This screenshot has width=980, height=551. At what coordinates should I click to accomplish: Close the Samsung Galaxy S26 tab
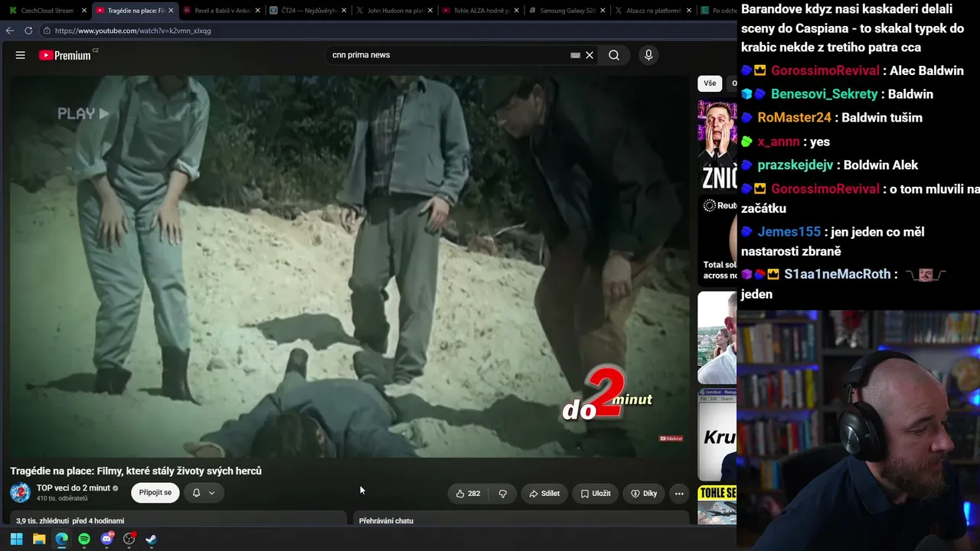point(603,11)
